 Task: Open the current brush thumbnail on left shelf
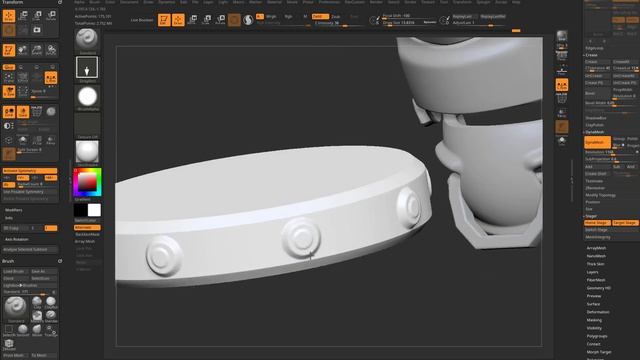tap(87, 39)
